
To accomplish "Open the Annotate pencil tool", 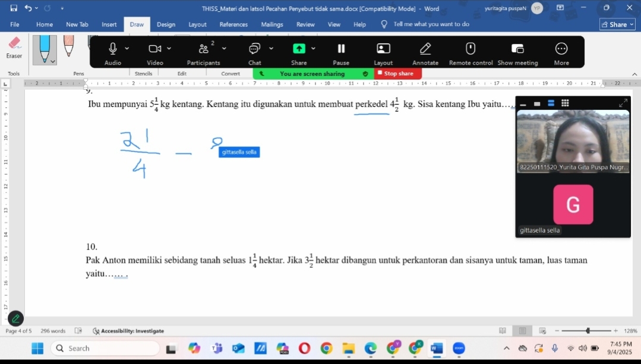I will 425,49.
